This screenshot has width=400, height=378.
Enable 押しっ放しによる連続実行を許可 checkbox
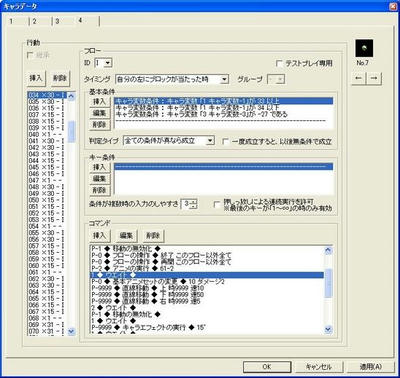pos(217,205)
